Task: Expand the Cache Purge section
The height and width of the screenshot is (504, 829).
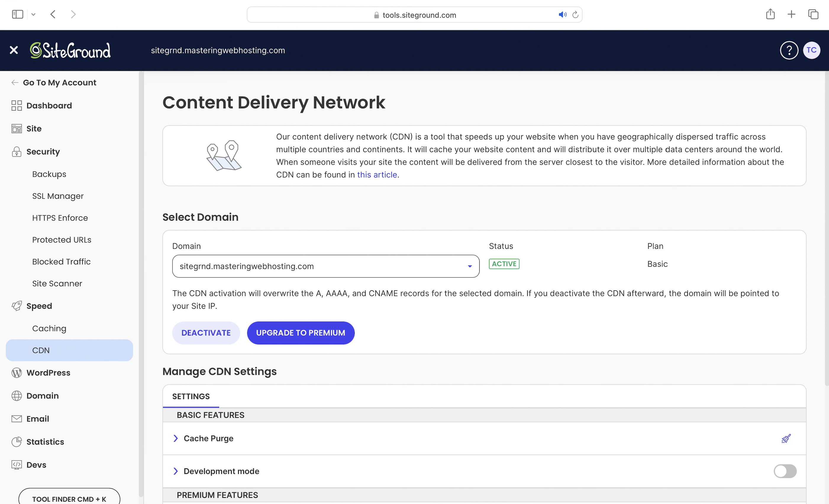Action: pos(175,438)
